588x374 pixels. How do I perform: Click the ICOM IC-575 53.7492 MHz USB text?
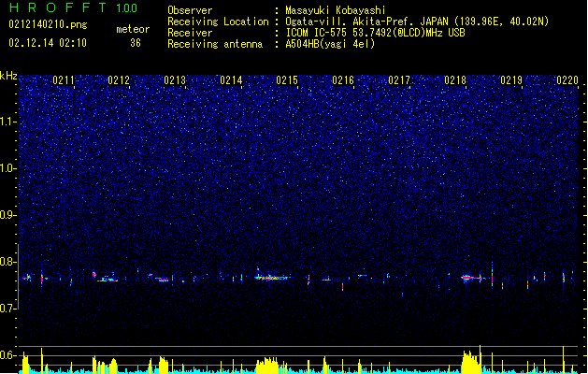click(376, 33)
